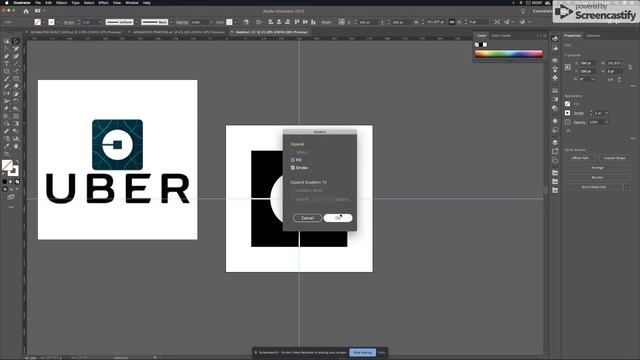This screenshot has height=360, width=640.
Task: Open the opacity dropdown in the Properties panel
Action: point(607,122)
